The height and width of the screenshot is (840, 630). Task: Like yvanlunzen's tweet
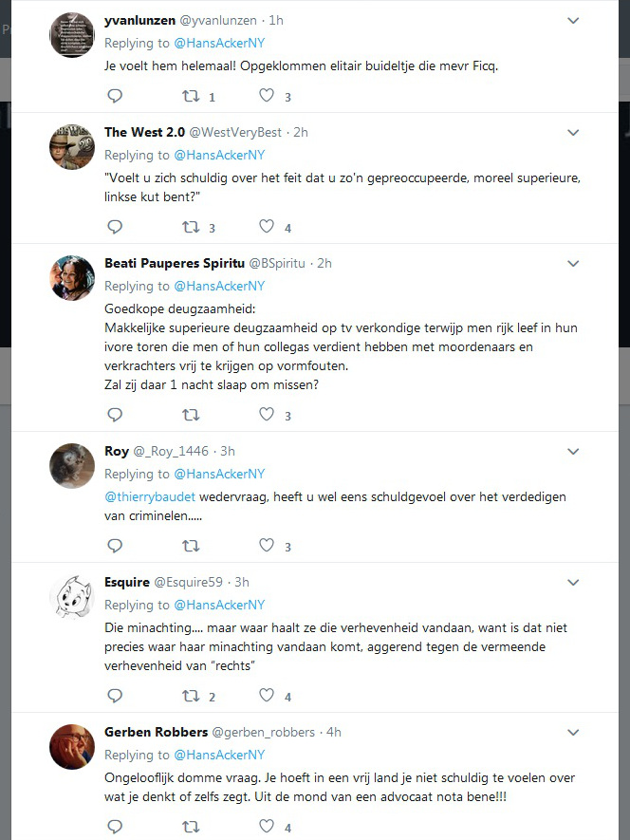click(267, 96)
